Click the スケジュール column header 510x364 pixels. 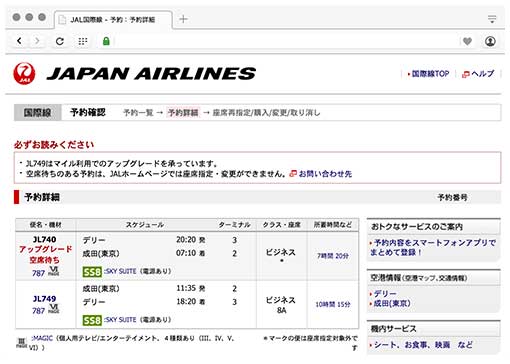pyautogui.click(x=145, y=225)
